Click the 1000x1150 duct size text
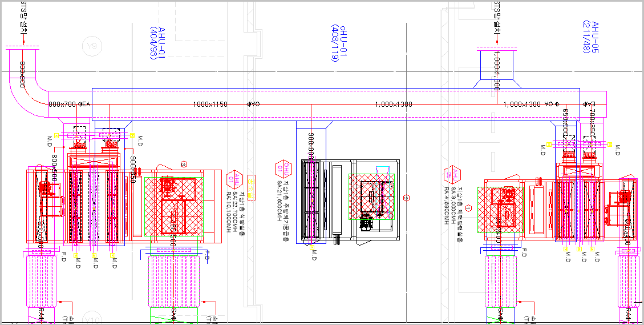This screenshot has width=644, height=325. [210, 105]
